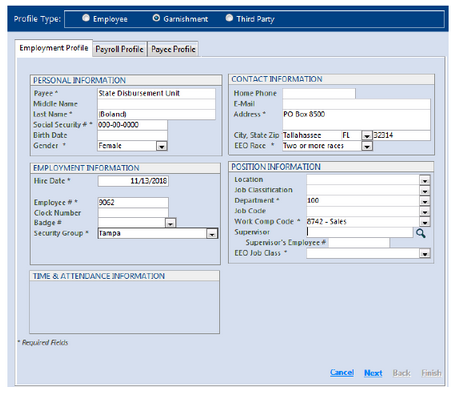Open the State dropdown showing FL
This screenshot has height=394, width=455.
coord(366,136)
